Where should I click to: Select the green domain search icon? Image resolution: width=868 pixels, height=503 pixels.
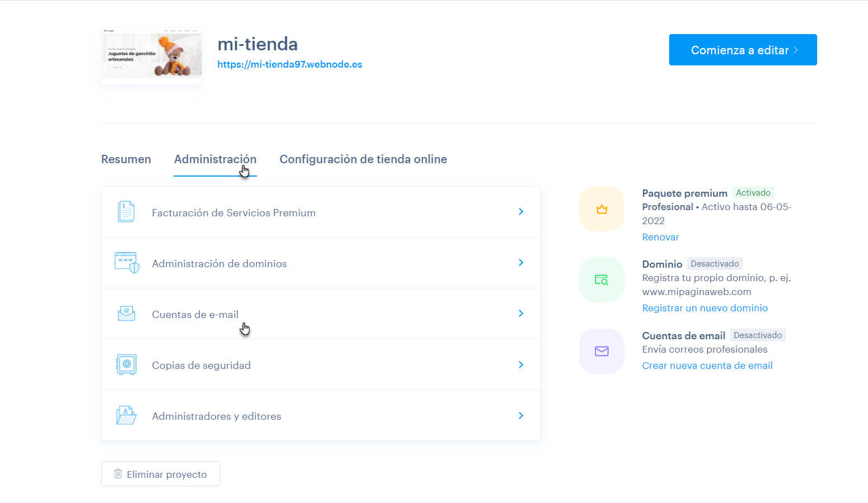click(x=602, y=279)
